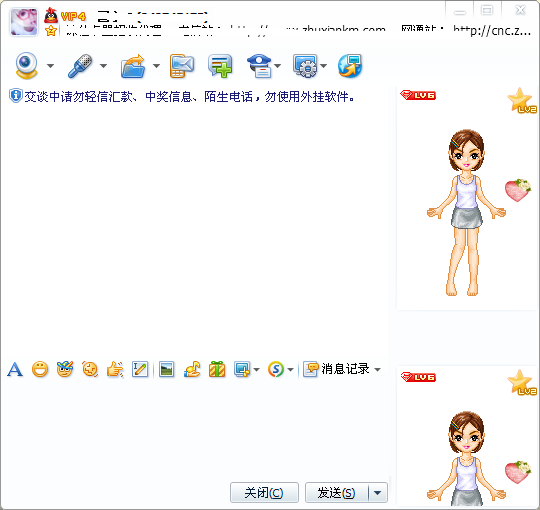Click the VIP4 badge label
540x510 pixels.
[x=73, y=16]
